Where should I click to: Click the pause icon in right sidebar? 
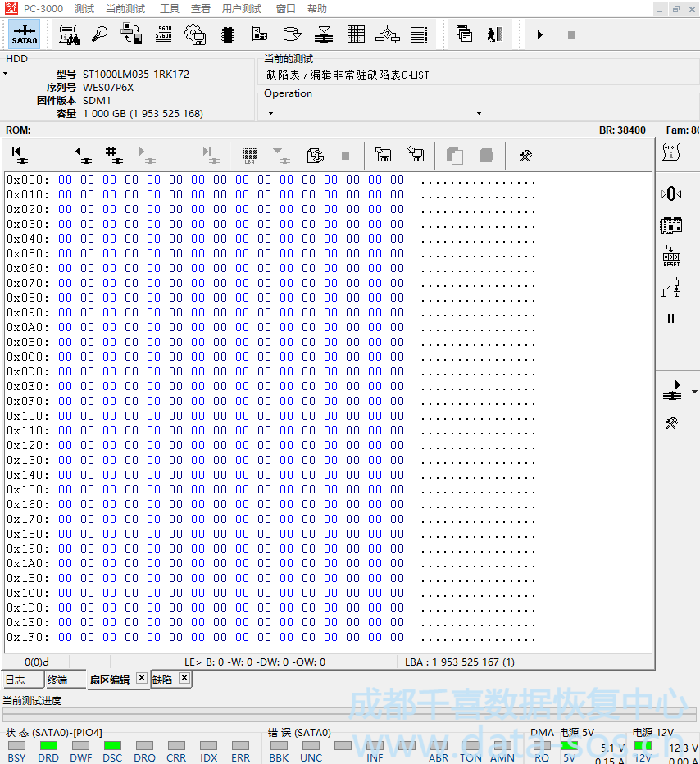671,319
